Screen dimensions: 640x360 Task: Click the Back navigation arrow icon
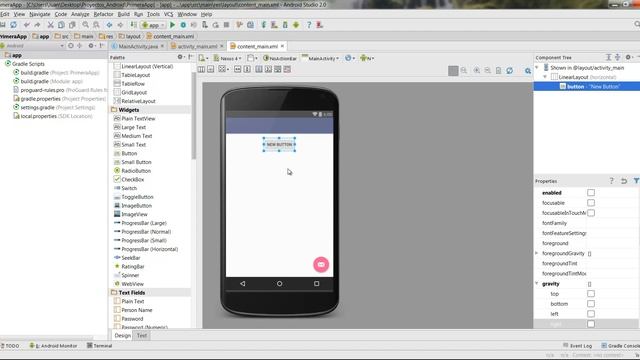[109, 25]
